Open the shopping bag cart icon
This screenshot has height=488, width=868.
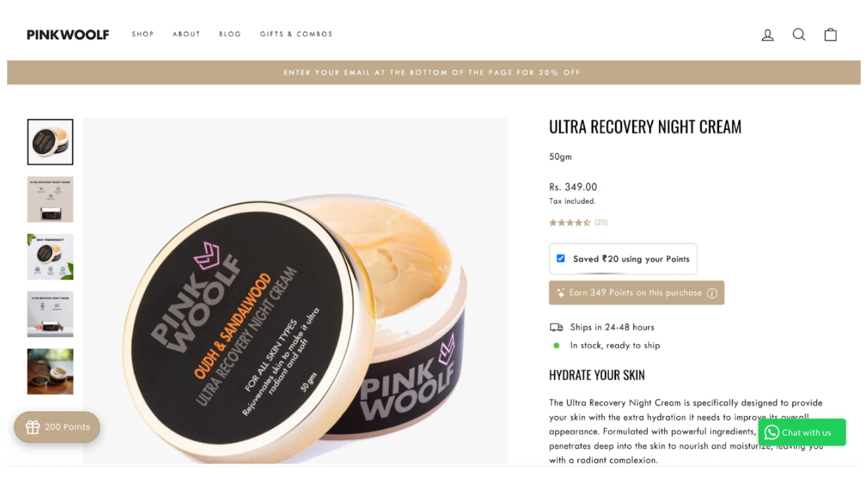830,34
